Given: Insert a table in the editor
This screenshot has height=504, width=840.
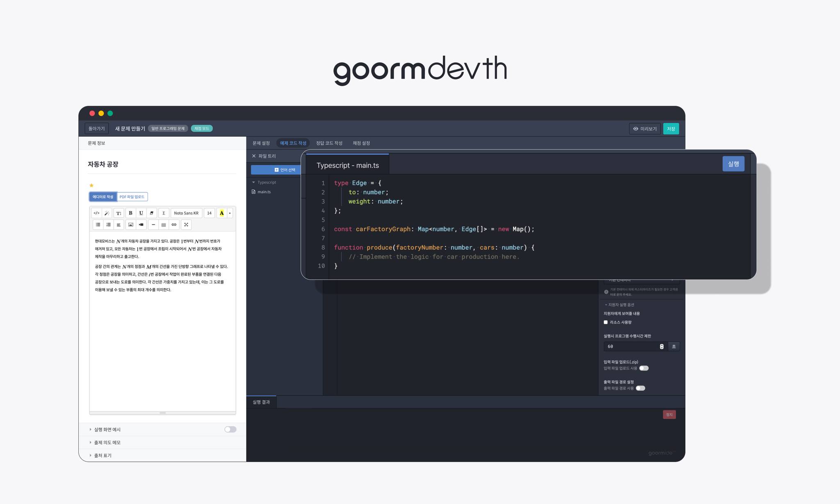Looking at the screenshot, I should (x=164, y=225).
